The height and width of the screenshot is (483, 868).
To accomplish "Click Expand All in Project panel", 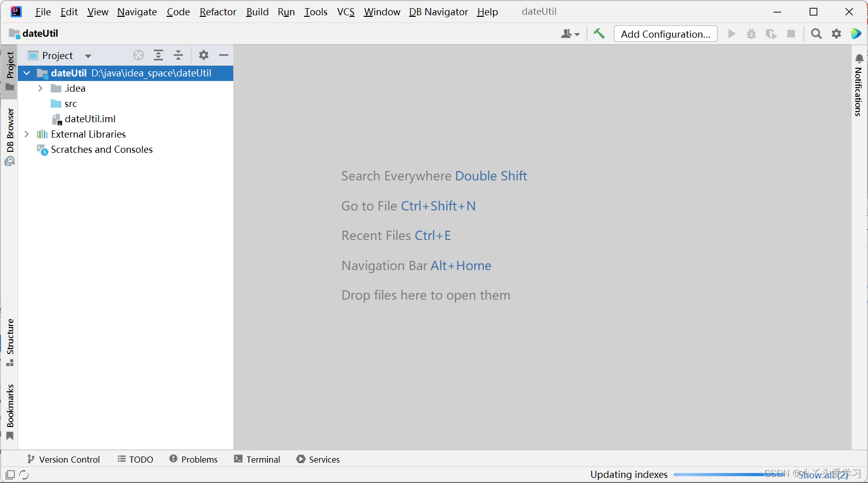I will tap(158, 55).
